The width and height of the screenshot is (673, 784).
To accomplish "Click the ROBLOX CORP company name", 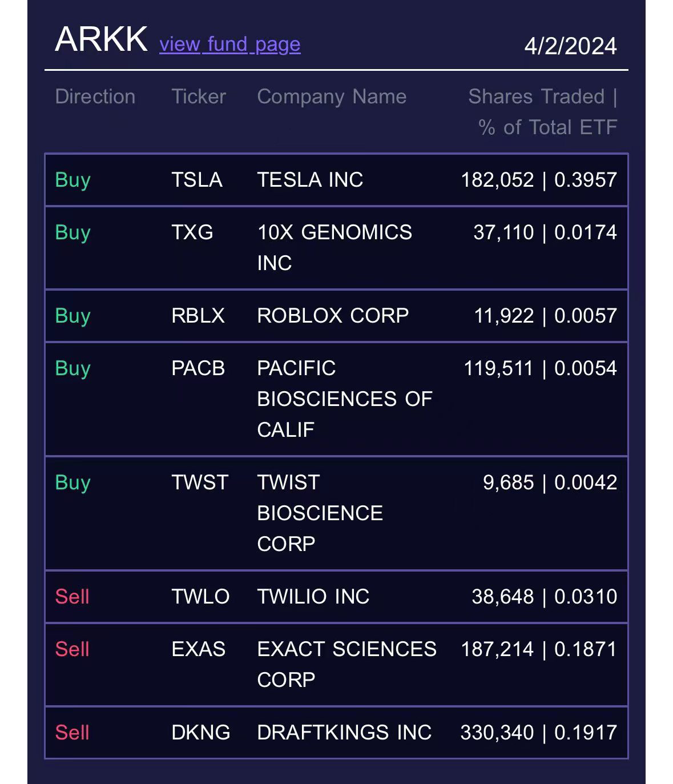I will [333, 316].
